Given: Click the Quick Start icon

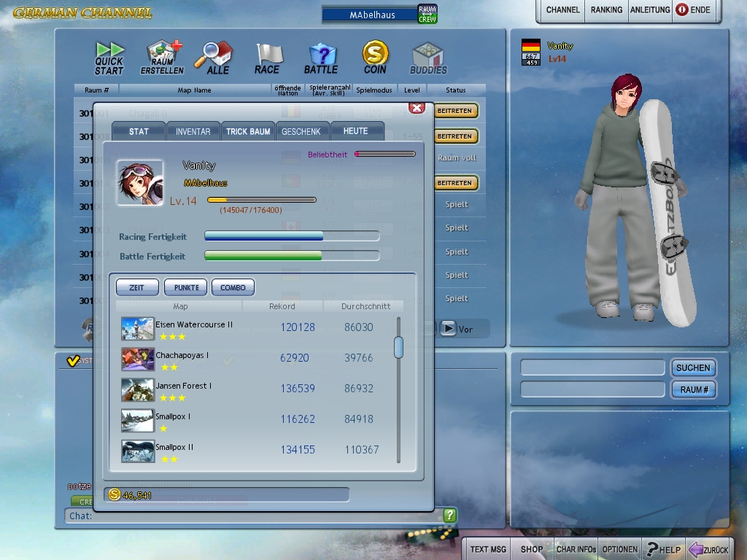Looking at the screenshot, I should (x=109, y=58).
